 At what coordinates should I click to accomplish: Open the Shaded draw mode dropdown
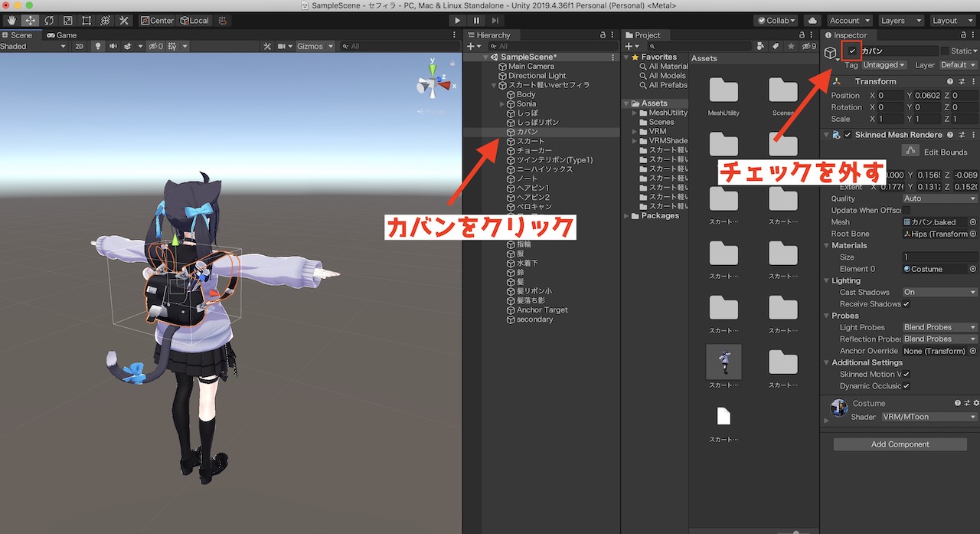(x=31, y=46)
